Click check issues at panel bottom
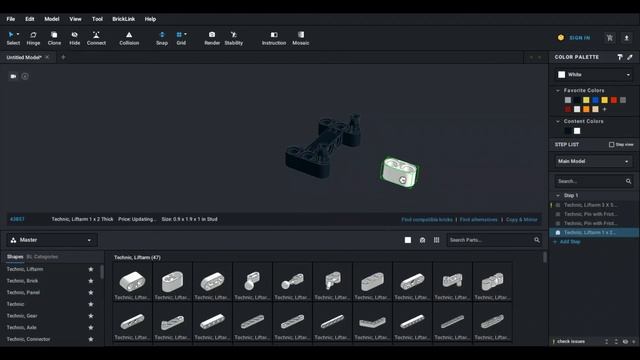Image resolution: width=640 pixels, height=360 pixels. click(x=571, y=342)
